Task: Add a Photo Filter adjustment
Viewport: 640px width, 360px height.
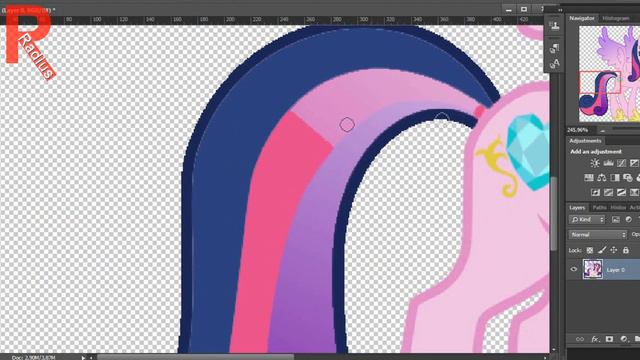Action: coord(627,178)
